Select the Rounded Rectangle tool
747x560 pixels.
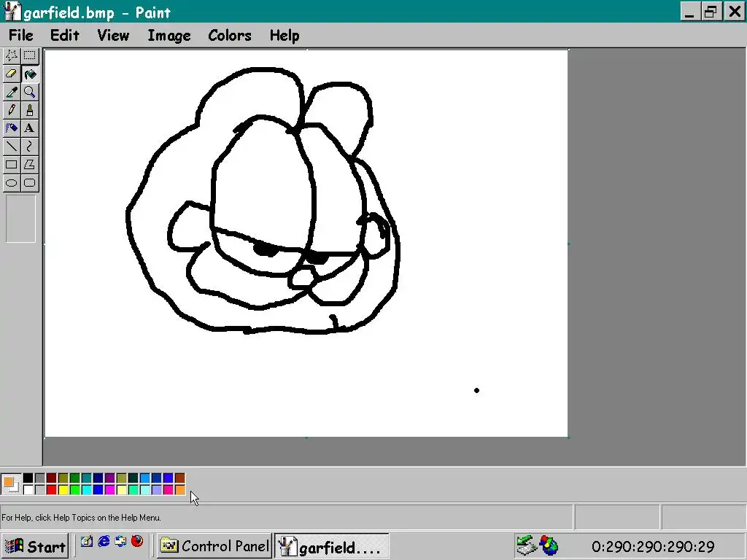tap(29, 183)
